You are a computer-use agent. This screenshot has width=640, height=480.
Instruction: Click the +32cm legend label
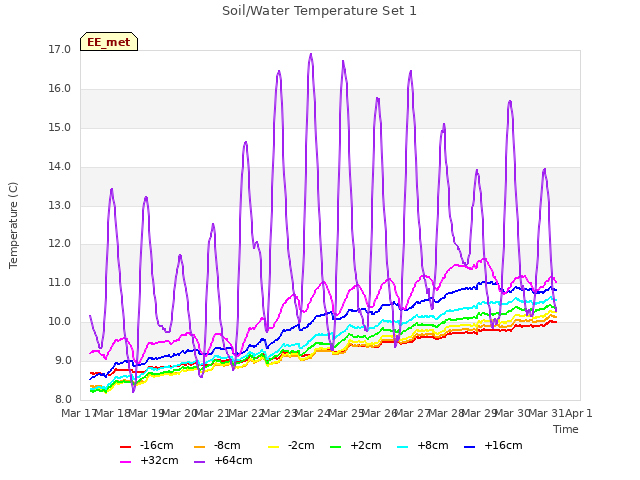pyautogui.click(x=159, y=460)
